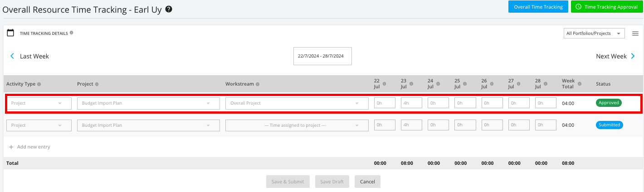The image size is (644, 192).
Task: Open Budget Import Plan dropdown in Approved row
Action: (x=148, y=103)
